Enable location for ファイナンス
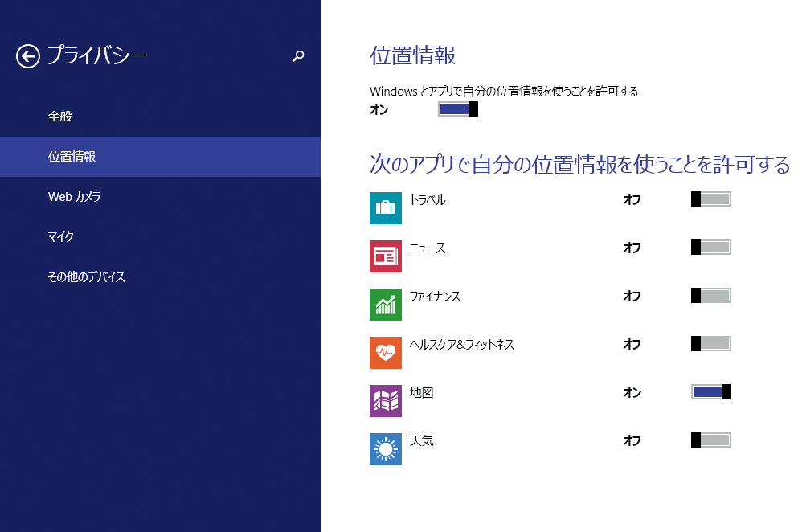 click(x=711, y=295)
